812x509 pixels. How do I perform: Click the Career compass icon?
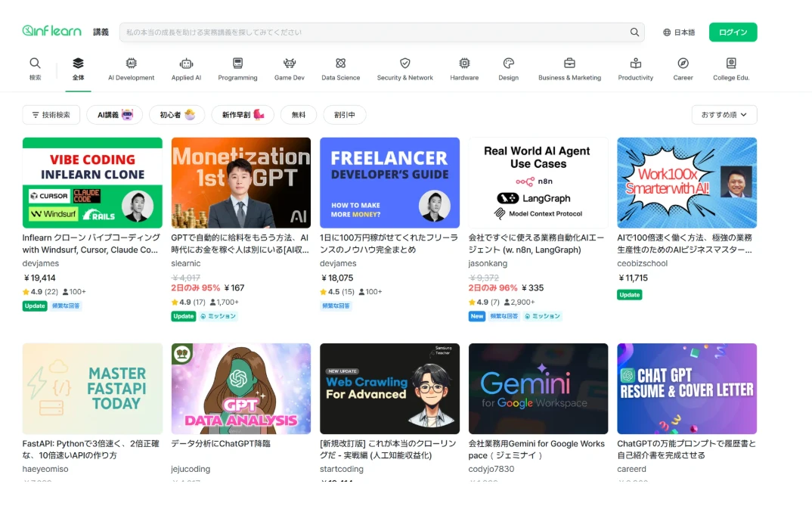(683, 64)
